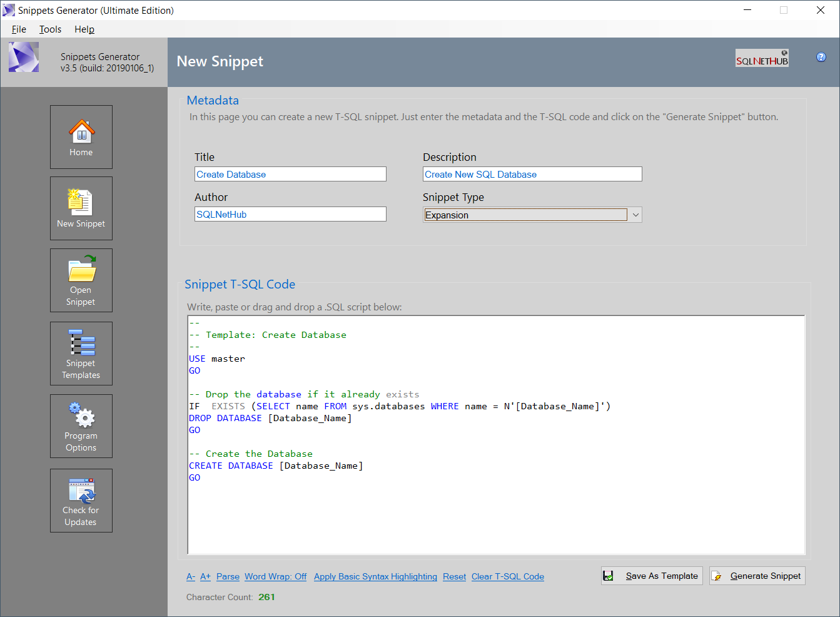Expand the Snippet Type dropdown arrow
Image resolution: width=840 pixels, height=617 pixels.
(x=635, y=215)
